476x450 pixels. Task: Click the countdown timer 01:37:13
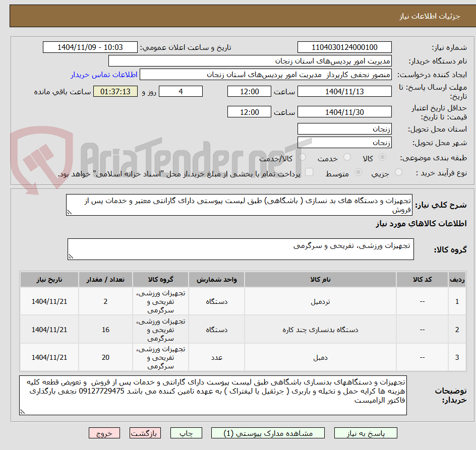coord(115,91)
